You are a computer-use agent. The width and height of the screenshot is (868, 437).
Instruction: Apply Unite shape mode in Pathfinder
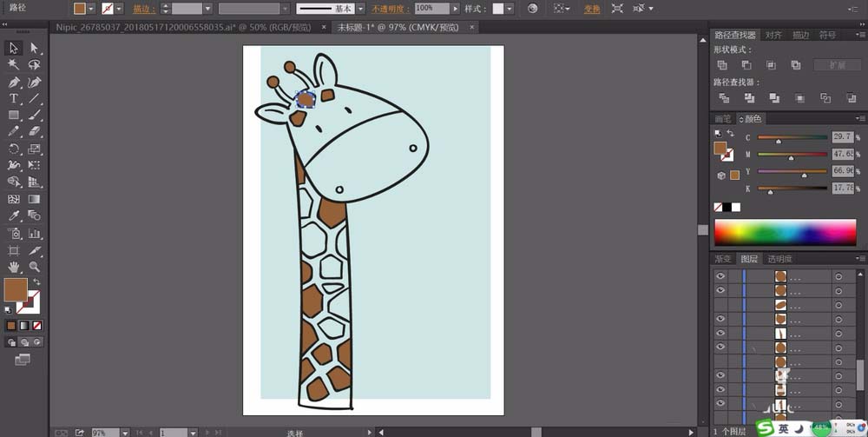tap(722, 65)
